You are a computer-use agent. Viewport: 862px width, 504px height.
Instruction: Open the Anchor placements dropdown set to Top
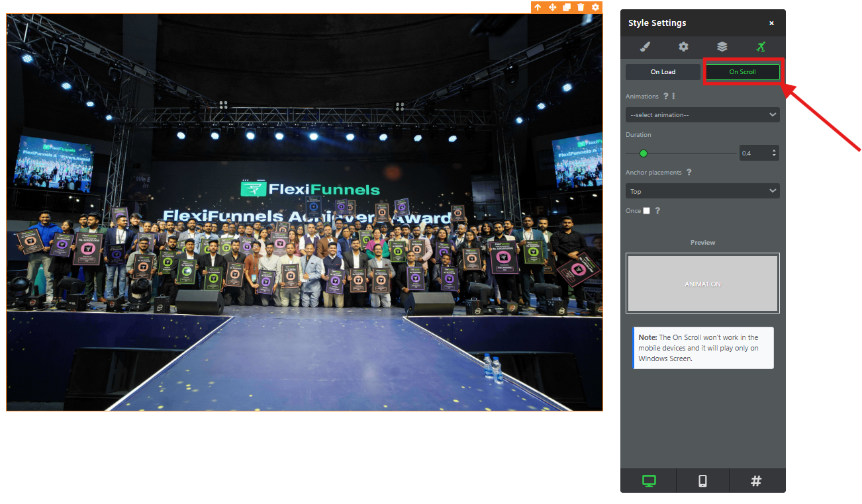702,191
